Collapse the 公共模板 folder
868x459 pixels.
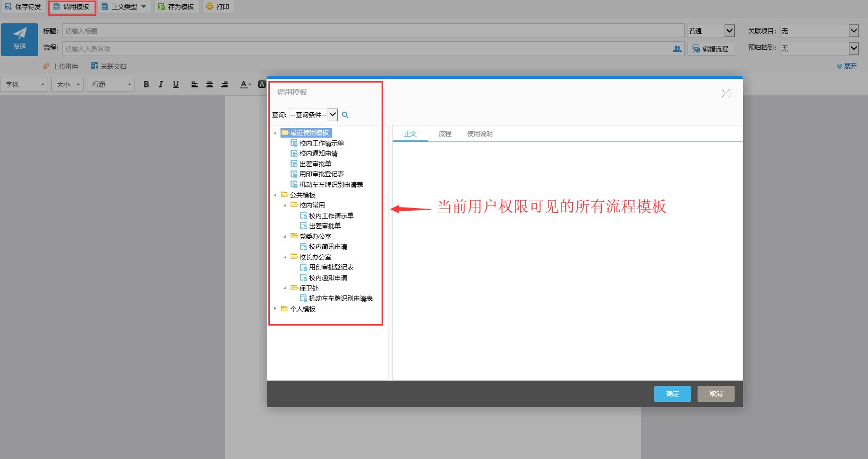click(275, 195)
